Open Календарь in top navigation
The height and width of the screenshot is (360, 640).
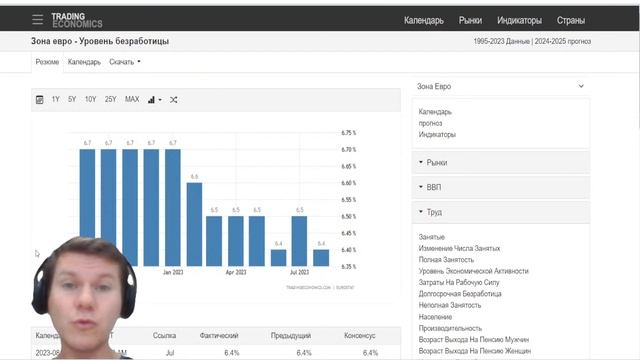[424, 20]
